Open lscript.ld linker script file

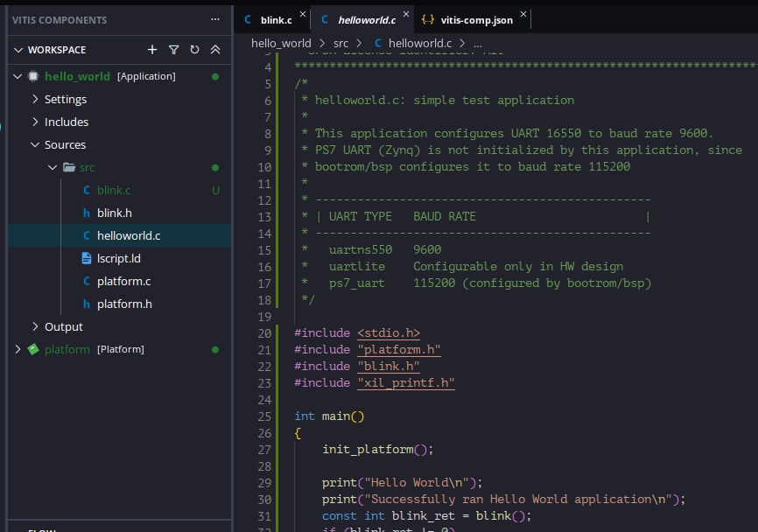click(118, 258)
